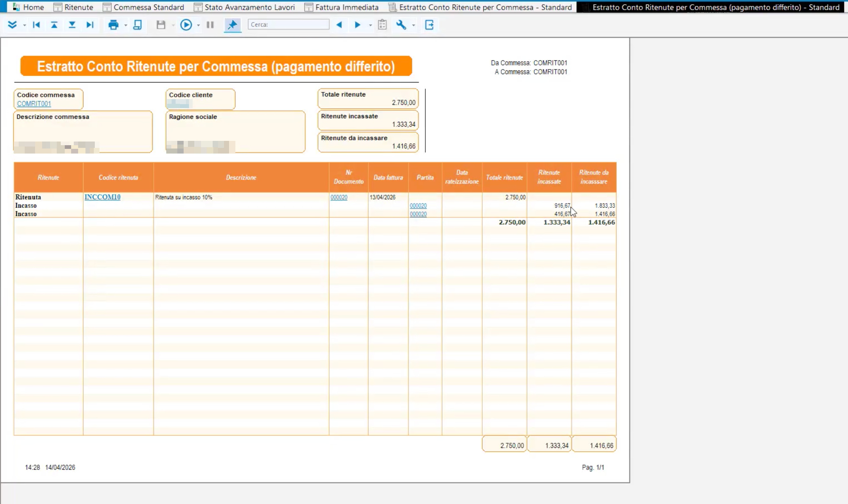Click the export report icon
The height and width of the screenshot is (504, 848).
[429, 25]
